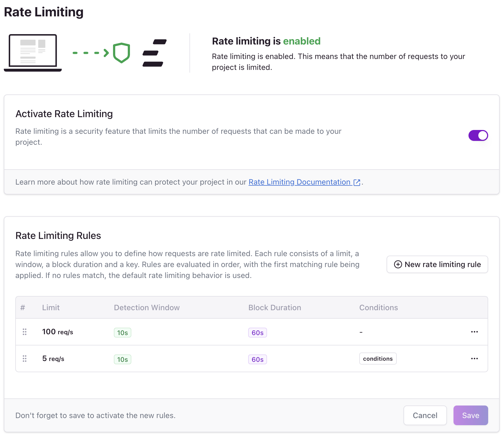Click the plus icon on New rate limiting rule
The height and width of the screenshot is (438, 504).
pyautogui.click(x=398, y=264)
